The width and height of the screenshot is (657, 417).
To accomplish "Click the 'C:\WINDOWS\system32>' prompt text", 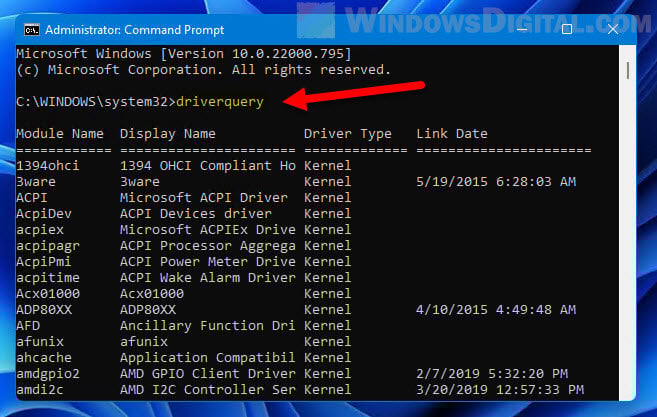I will 96,102.
